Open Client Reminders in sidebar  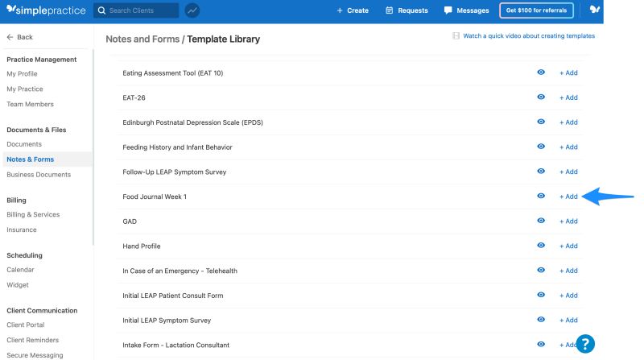(x=32, y=340)
